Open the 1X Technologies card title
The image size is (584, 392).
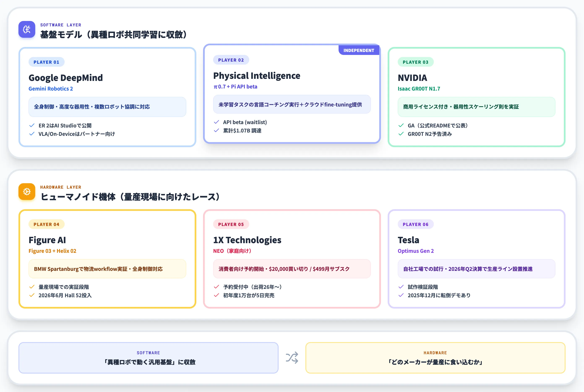pos(247,240)
